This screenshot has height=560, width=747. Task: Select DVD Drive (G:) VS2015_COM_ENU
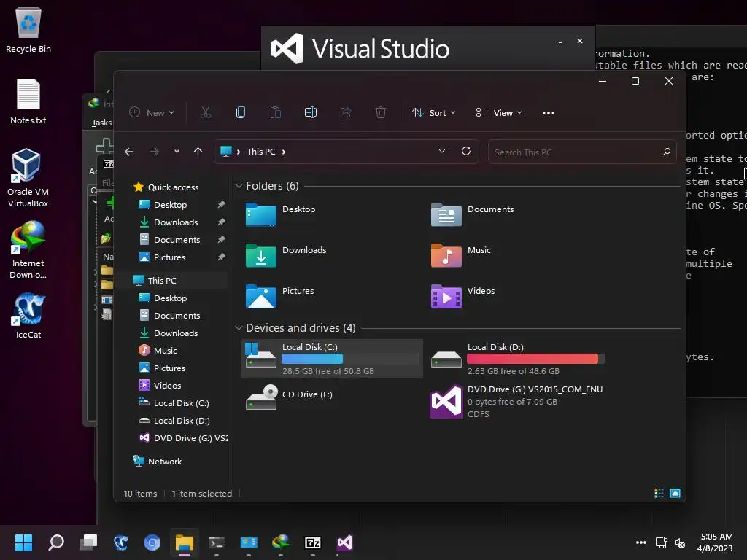516,402
